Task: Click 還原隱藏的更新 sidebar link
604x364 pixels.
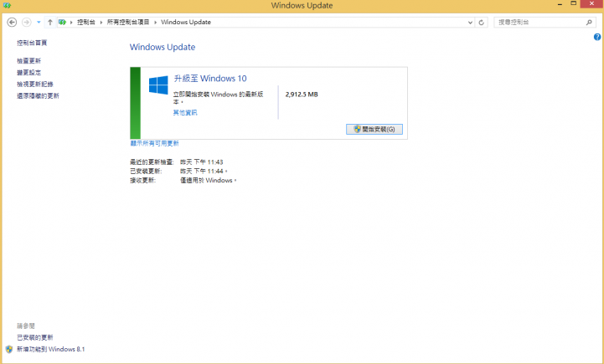Action: 38,95
